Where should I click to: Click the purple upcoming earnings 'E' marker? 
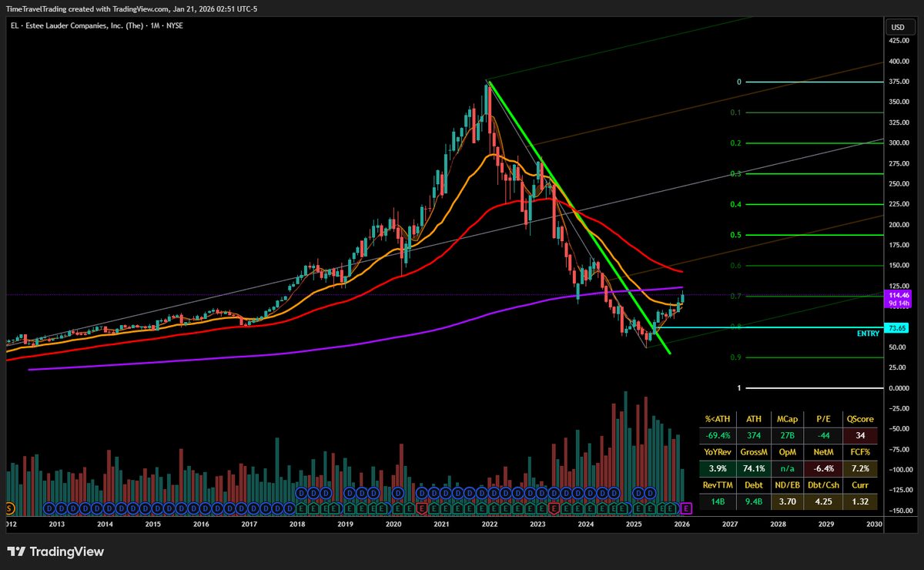[687, 508]
